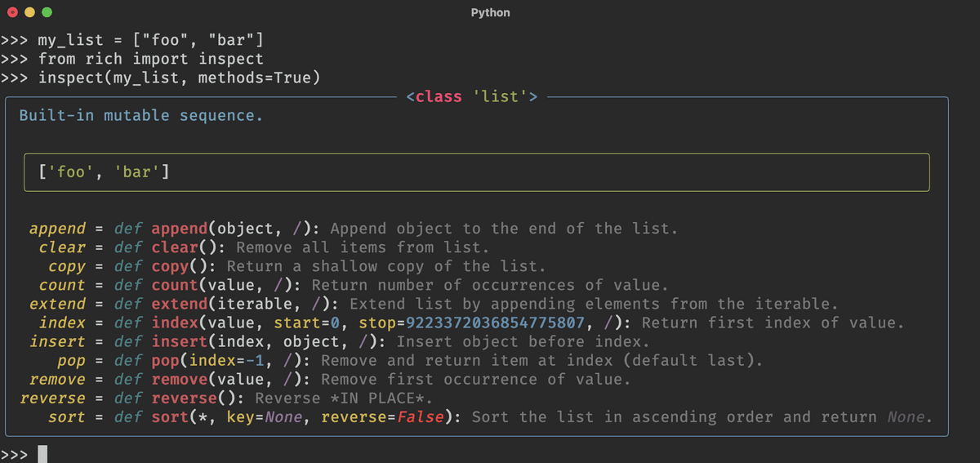The width and height of the screenshot is (980, 463).
Task: Click 'Insert object before index.'
Action: click(523, 341)
